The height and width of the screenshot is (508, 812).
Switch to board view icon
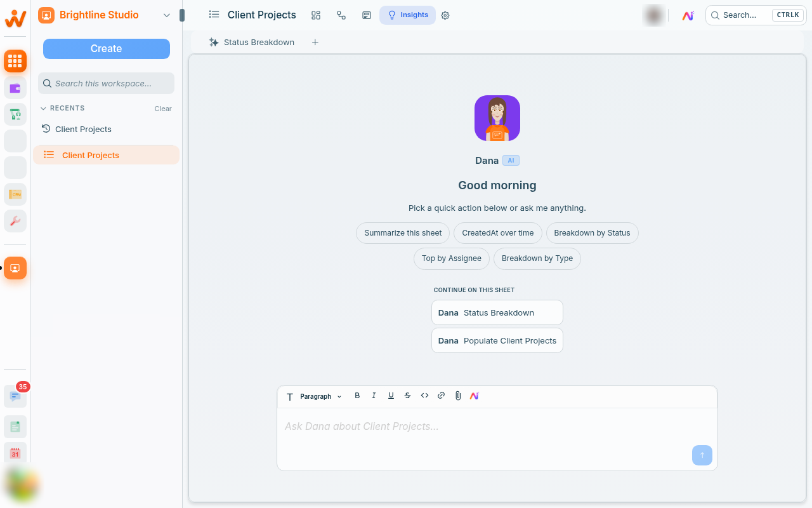(316, 15)
